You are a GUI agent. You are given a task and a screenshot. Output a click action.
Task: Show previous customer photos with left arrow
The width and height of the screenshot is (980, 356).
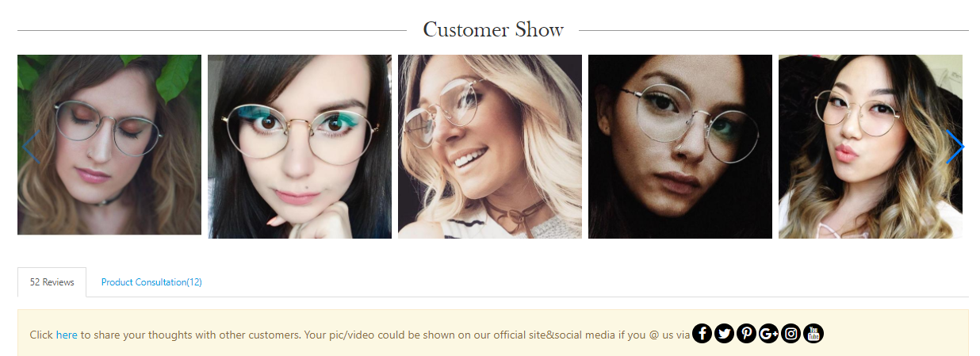click(29, 147)
